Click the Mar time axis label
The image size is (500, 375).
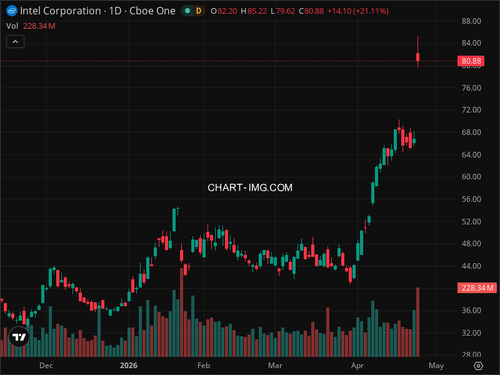(x=275, y=366)
